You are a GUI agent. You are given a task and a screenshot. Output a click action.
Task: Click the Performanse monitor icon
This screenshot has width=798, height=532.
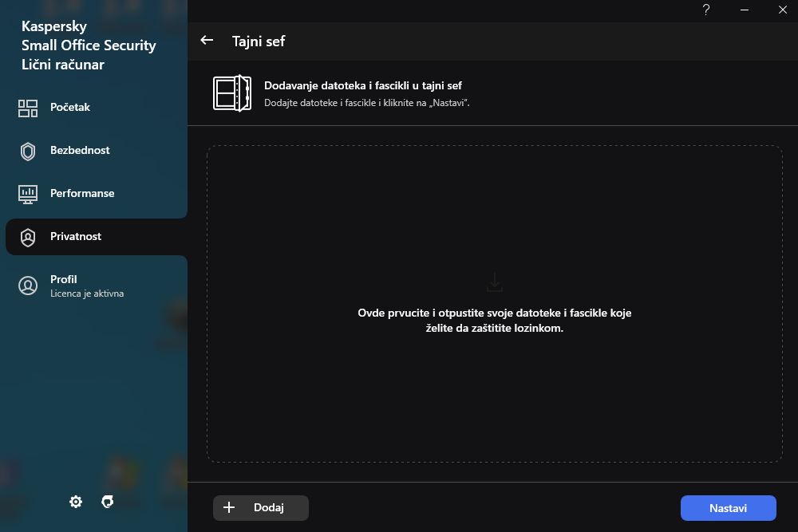pos(28,194)
